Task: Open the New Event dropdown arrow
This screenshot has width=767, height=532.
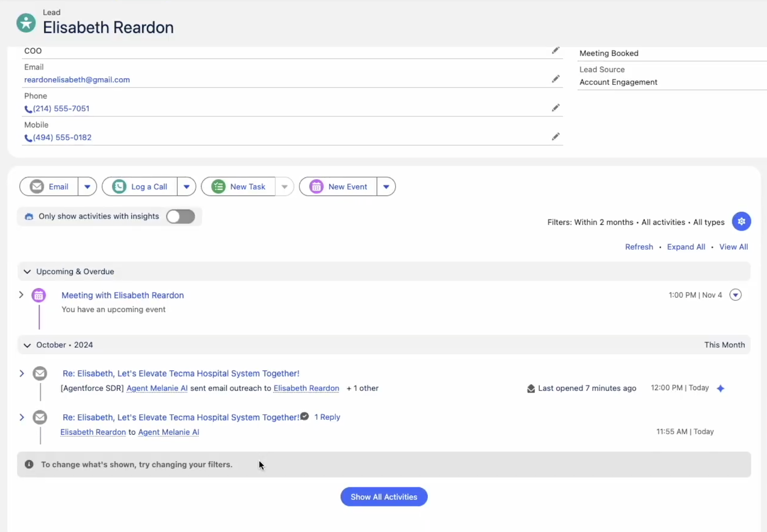Action: coord(386,186)
